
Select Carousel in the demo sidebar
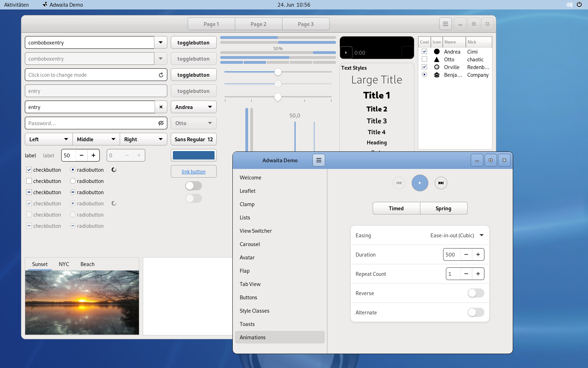coord(250,244)
